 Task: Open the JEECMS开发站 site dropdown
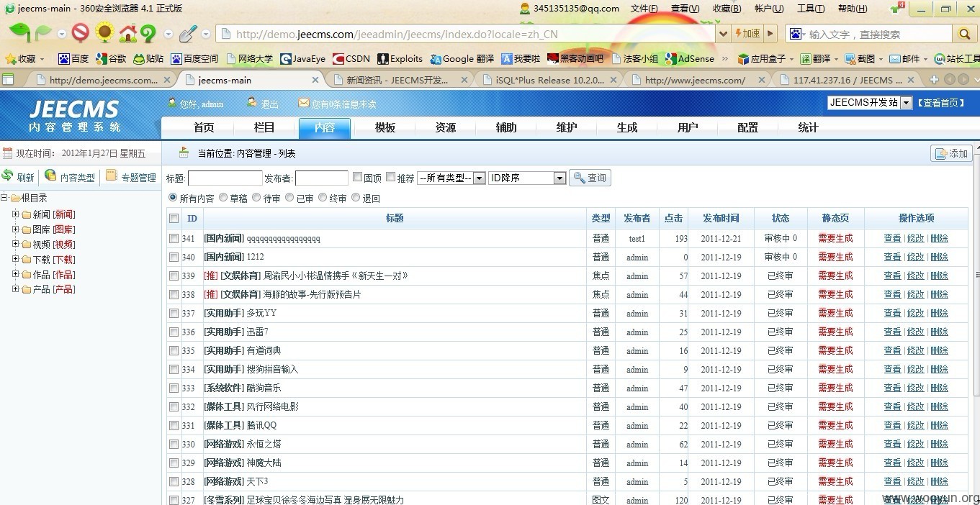tap(870, 103)
